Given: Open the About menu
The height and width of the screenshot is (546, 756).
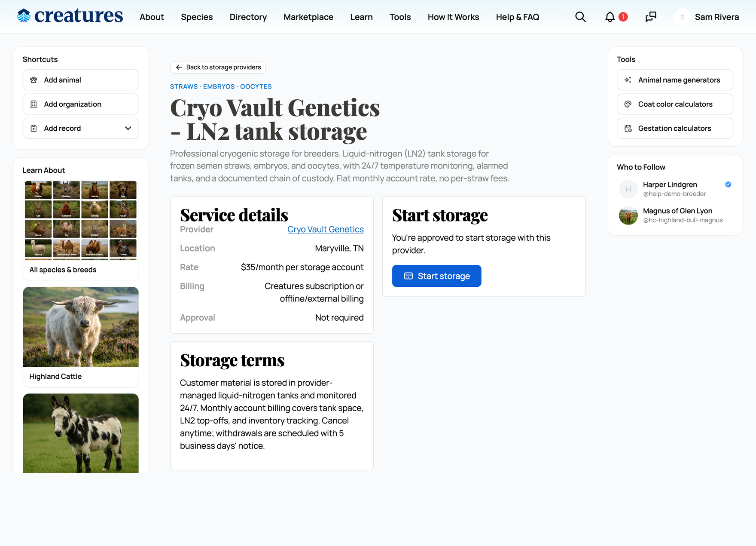Looking at the screenshot, I should [152, 17].
